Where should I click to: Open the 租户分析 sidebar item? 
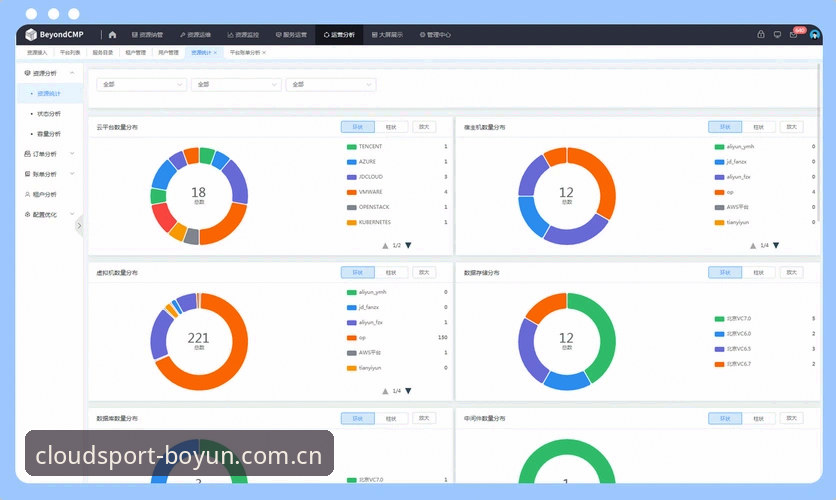click(x=44, y=195)
